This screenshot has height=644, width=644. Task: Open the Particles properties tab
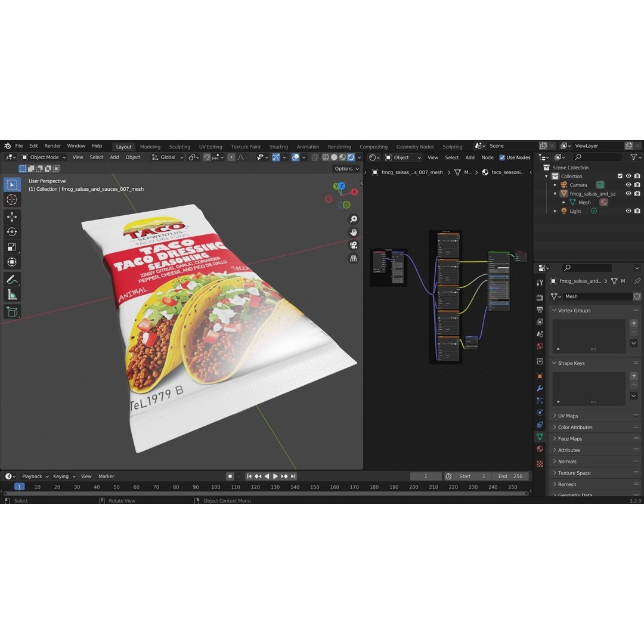pyautogui.click(x=540, y=401)
